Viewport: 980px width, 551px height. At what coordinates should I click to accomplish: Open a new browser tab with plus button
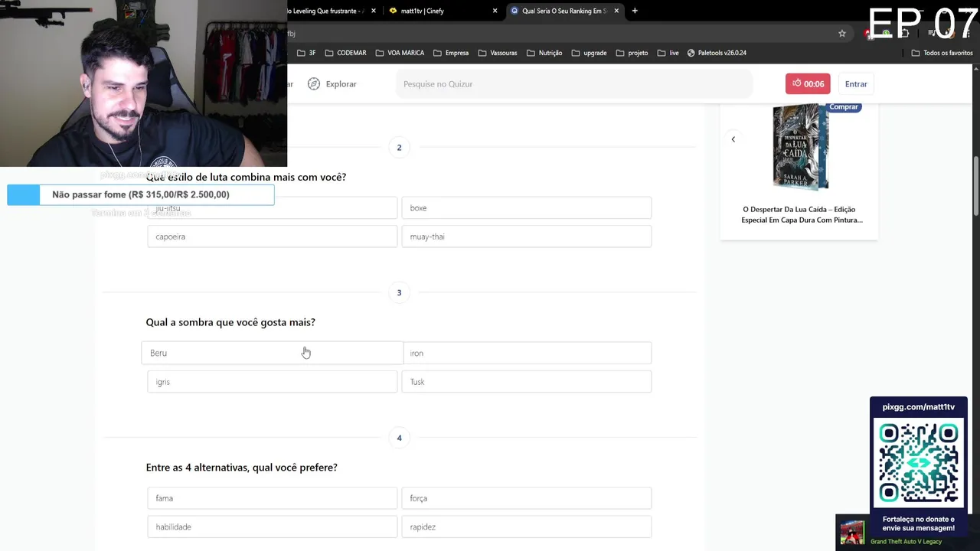pos(635,11)
